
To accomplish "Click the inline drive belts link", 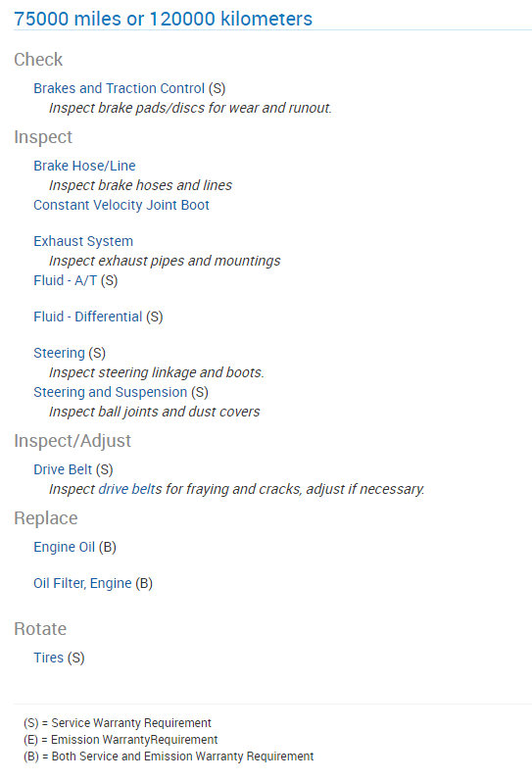I will (130, 489).
